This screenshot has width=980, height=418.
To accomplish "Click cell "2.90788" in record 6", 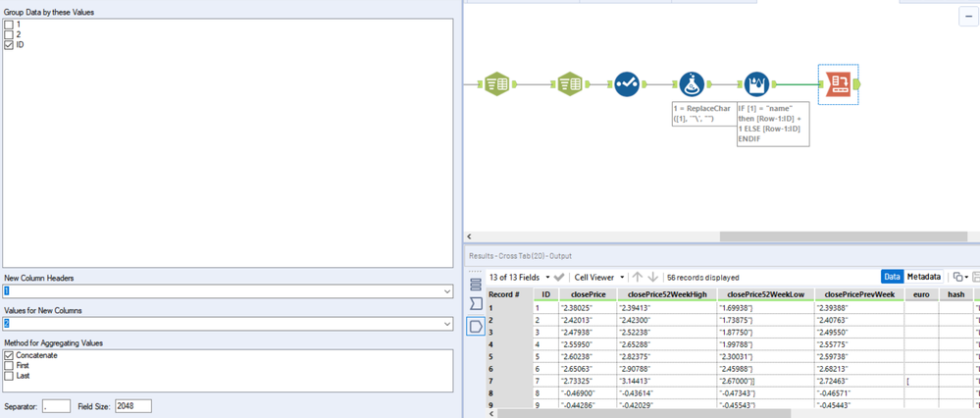I will (667, 369).
